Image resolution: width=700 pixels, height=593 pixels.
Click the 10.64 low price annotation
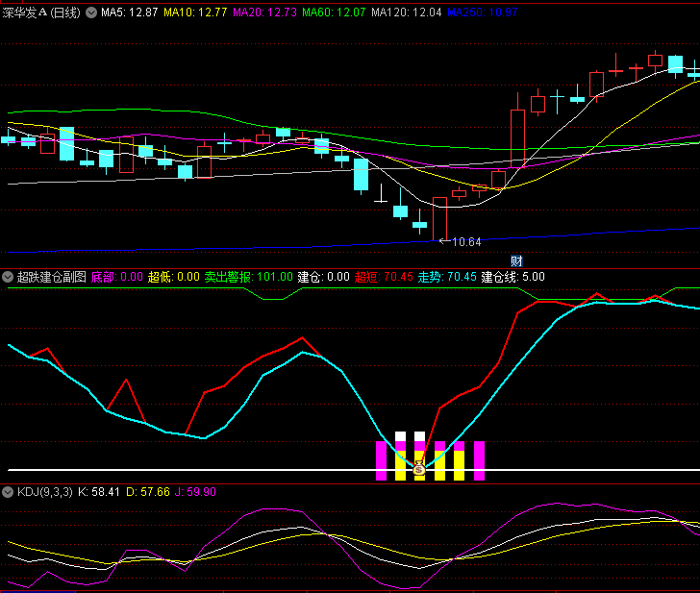pos(466,242)
